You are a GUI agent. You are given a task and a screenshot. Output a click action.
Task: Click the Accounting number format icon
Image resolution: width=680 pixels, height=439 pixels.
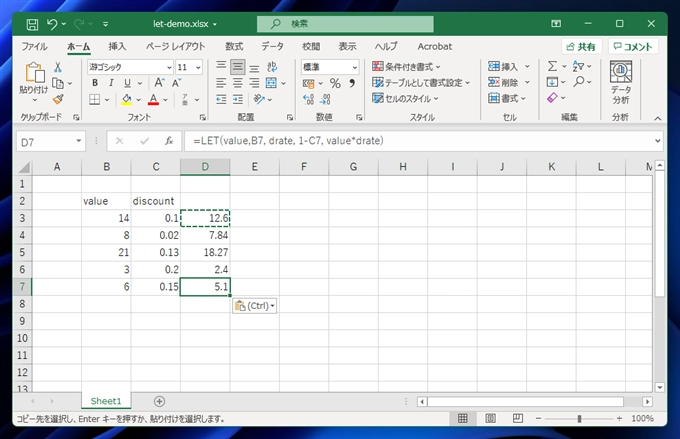(x=308, y=83)
